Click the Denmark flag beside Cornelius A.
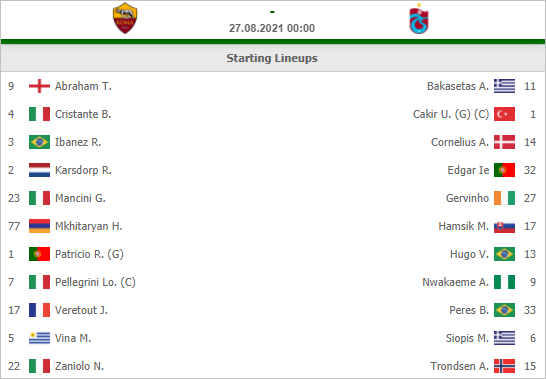This screenshot has height=379, width=546. pyautogui.click(x=504, y=142)
